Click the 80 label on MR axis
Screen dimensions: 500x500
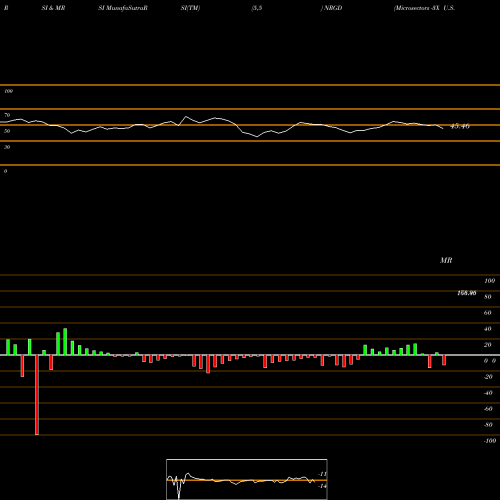tap(488, 297)
